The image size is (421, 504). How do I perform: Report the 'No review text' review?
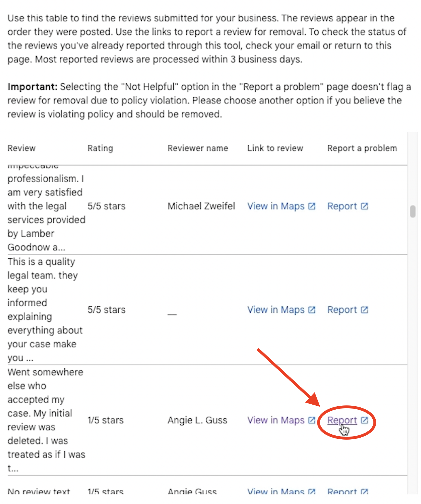coord(342,491)
